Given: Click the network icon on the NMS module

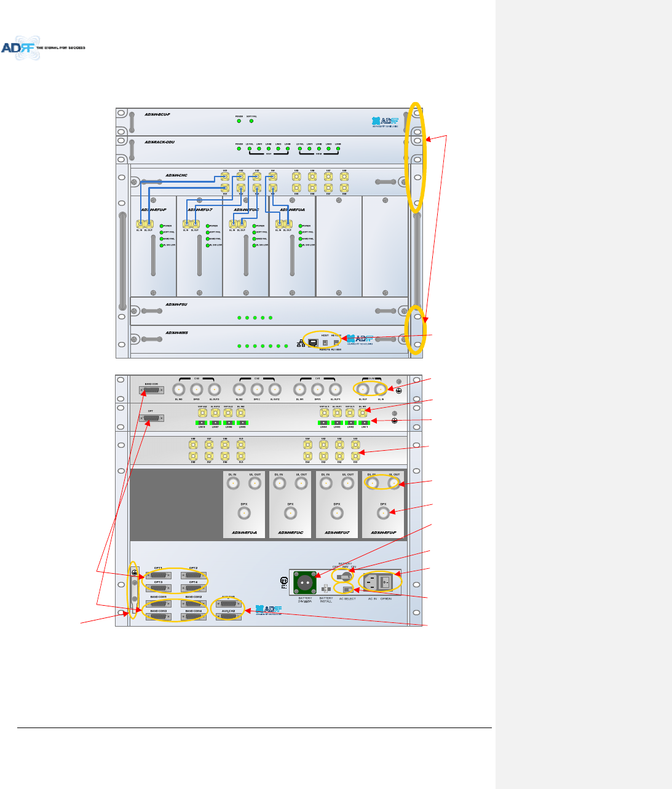Looking at the screenshot, I should [301, 343].
